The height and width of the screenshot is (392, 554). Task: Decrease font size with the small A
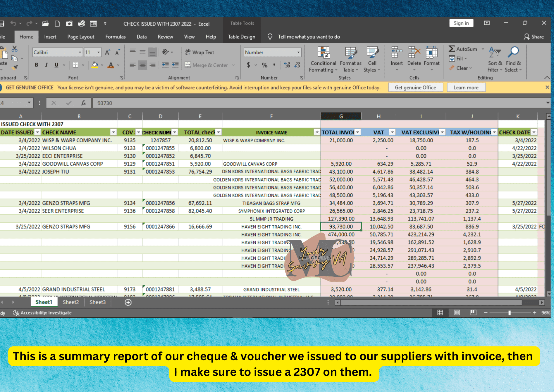coord(117,52)
